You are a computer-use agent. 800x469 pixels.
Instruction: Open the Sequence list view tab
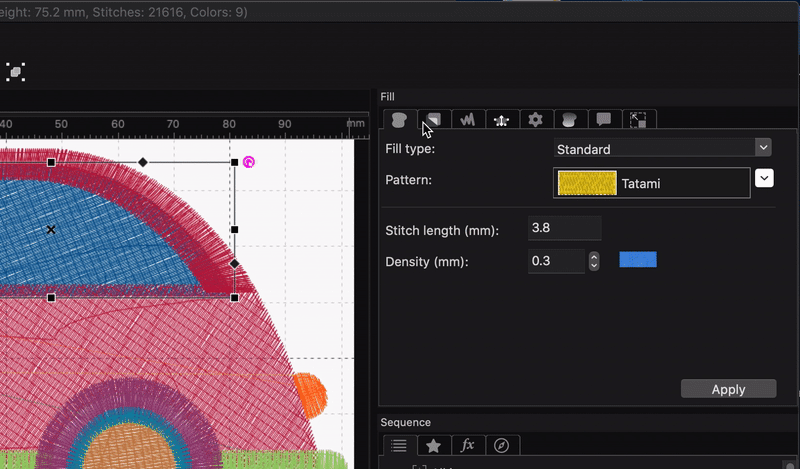click(399, 446)
